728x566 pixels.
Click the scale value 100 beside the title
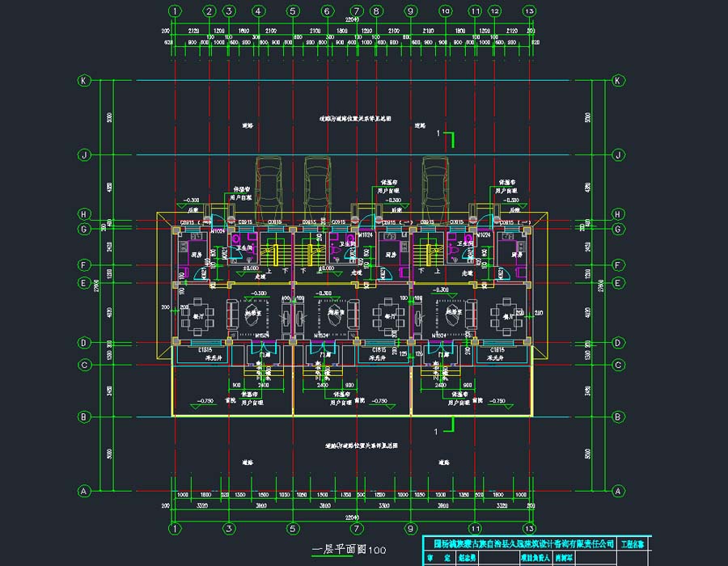coord(377,551)
